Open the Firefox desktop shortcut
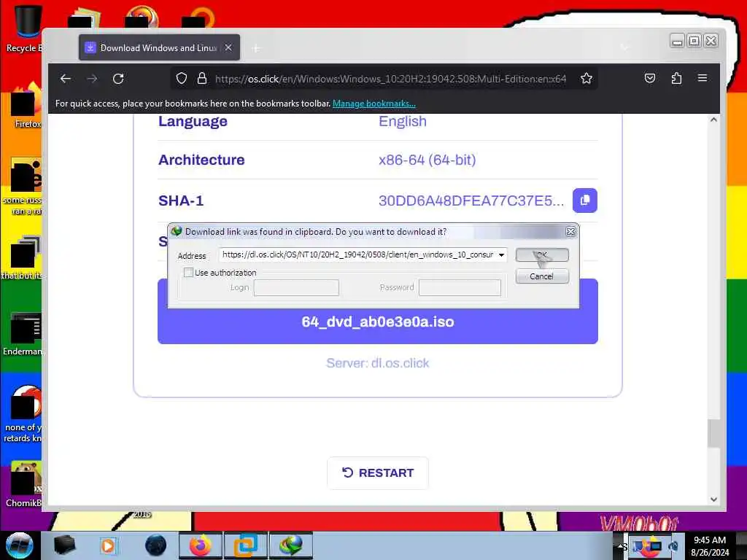747x560 pixels. pos(26,106)
